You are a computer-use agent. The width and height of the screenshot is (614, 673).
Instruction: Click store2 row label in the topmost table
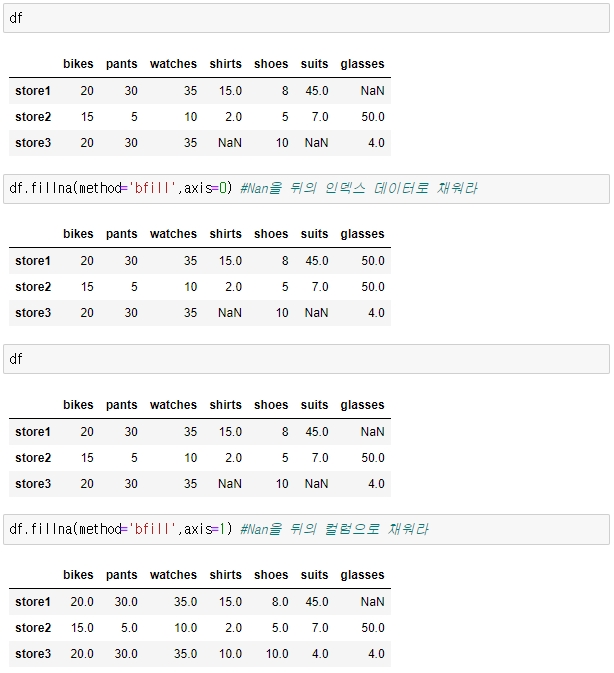pyautogui.click(x=33, y=117)
